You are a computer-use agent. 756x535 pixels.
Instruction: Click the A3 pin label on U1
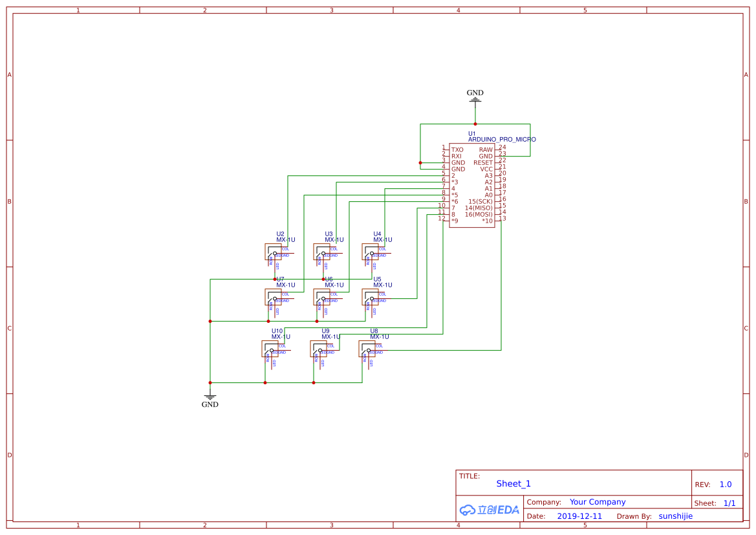(x=489, y=176)
